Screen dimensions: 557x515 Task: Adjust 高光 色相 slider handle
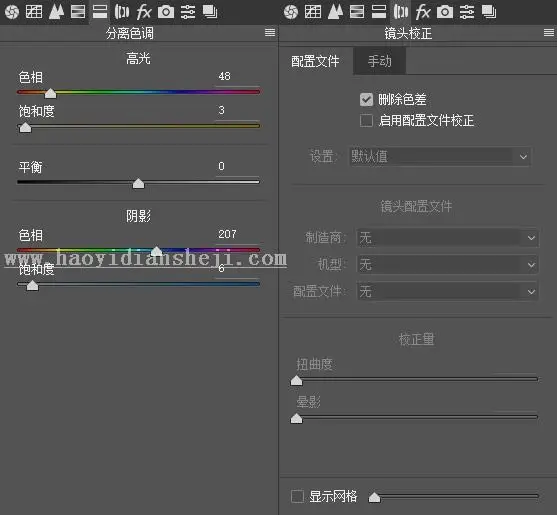(x=50, y=93)
